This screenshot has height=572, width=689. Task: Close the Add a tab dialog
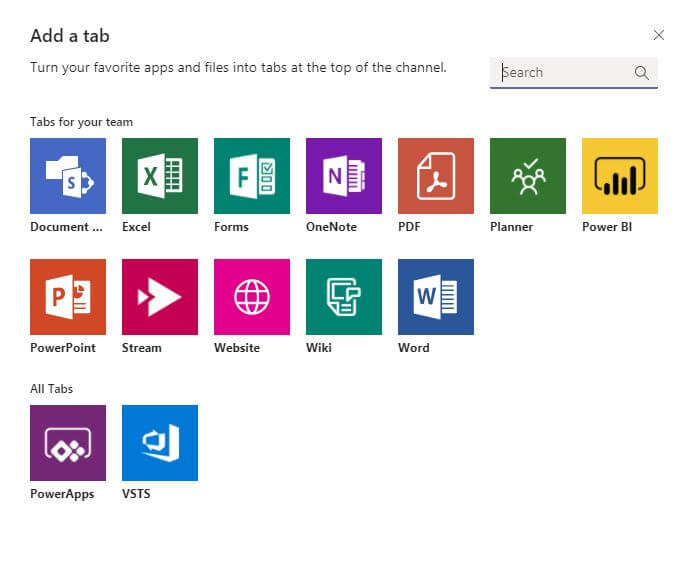(x=658, y=35)
